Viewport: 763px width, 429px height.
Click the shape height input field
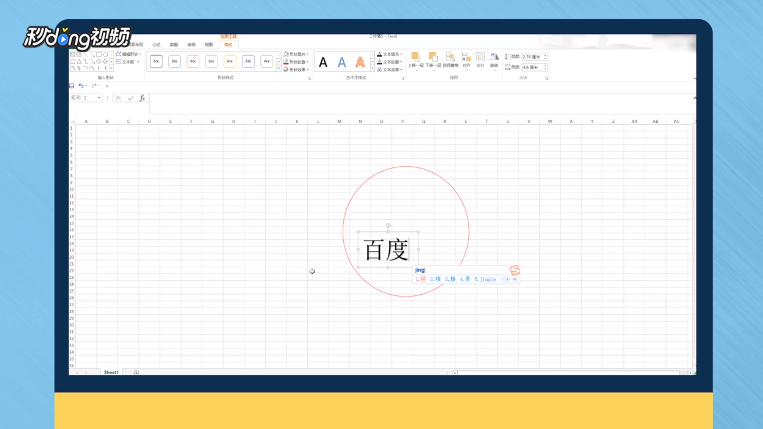[532, 57]
